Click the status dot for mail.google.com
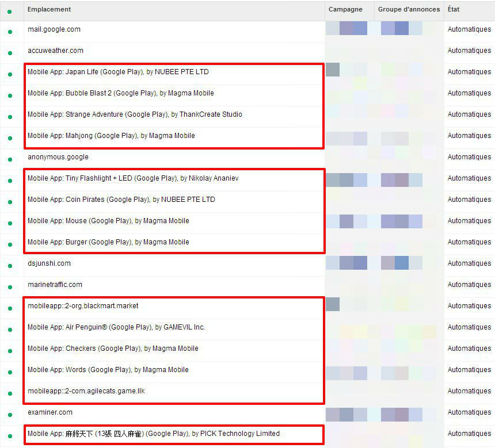 (x=10, y=32)
